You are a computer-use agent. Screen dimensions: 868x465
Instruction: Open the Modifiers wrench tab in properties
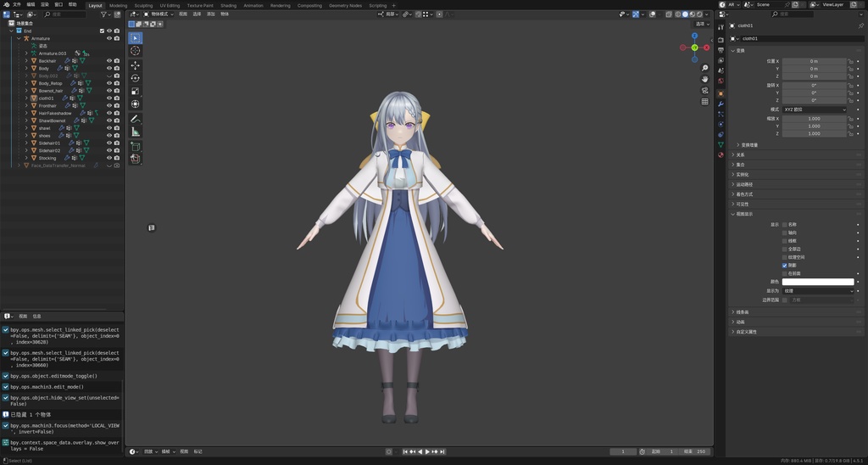(721, 104)
